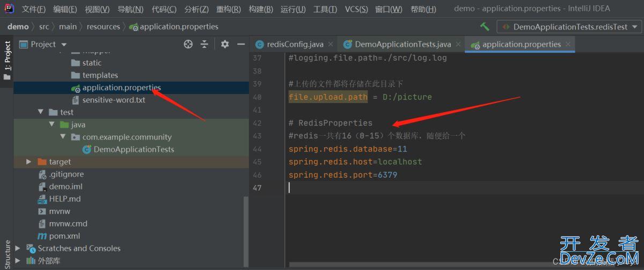Open the 运行(U) menu
The width and height of the screenshot is (644, 270).
[293, 9]
